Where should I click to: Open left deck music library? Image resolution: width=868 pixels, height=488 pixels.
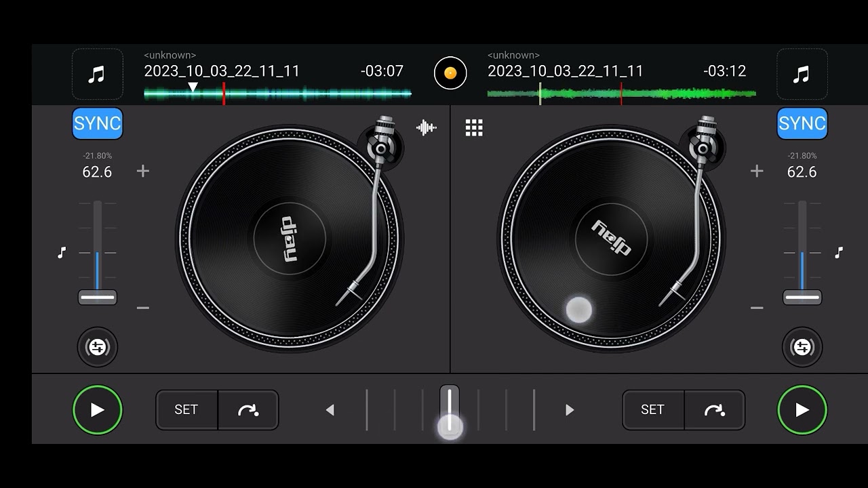coord(97,74)
